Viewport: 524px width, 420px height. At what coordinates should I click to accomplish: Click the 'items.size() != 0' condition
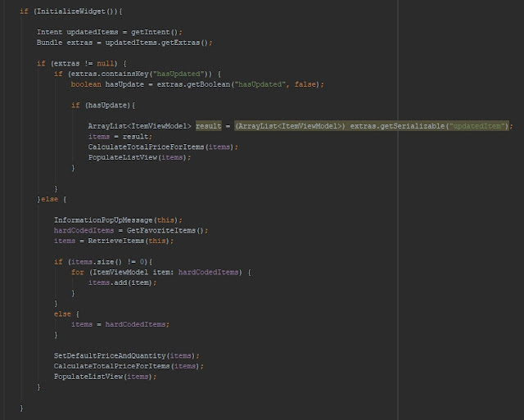tap(109, 262)
